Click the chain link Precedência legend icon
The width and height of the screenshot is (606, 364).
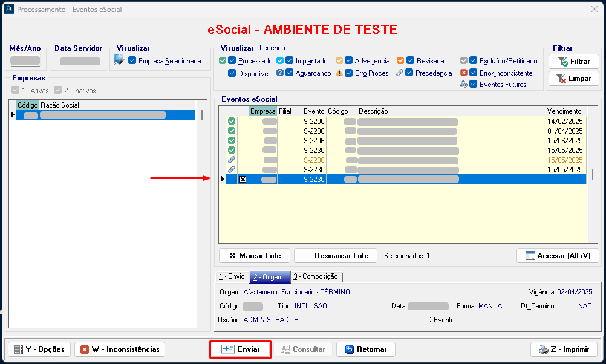pos(400,73)
